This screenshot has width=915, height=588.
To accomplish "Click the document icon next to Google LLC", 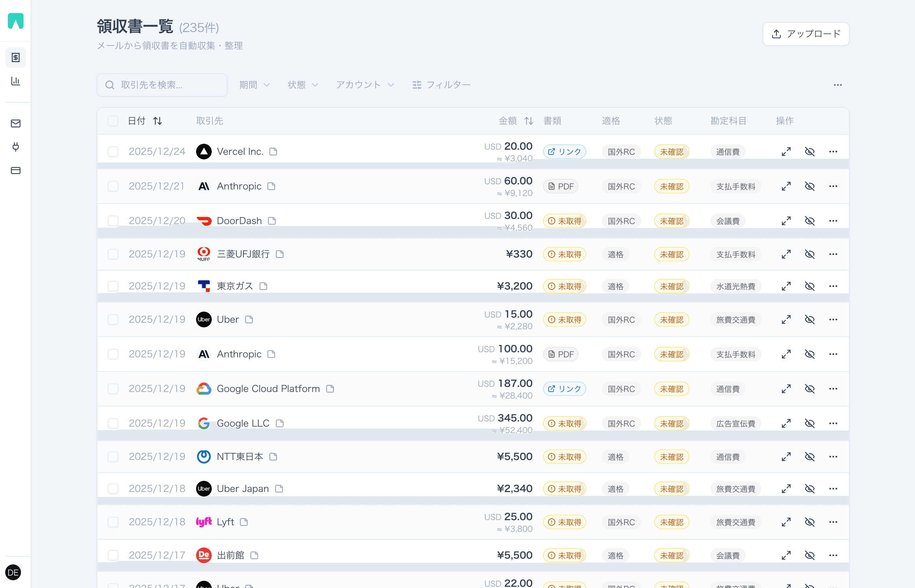I will 280,423.
